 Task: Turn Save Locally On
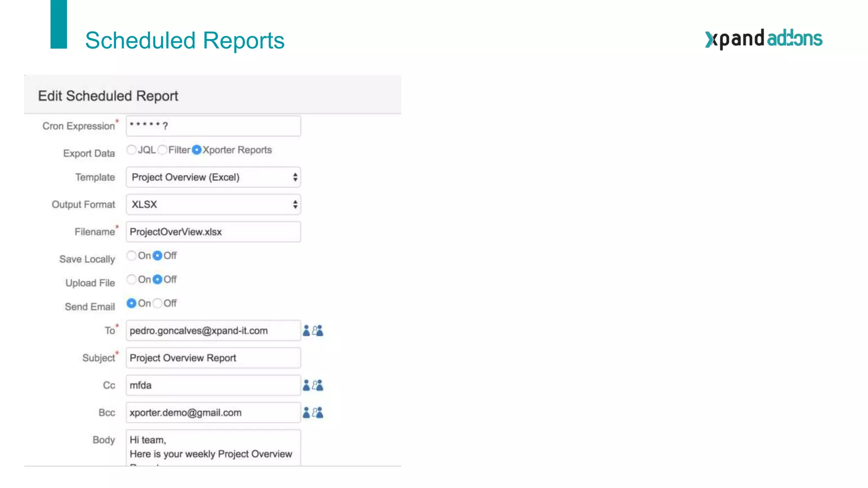(x=131, y=256)
